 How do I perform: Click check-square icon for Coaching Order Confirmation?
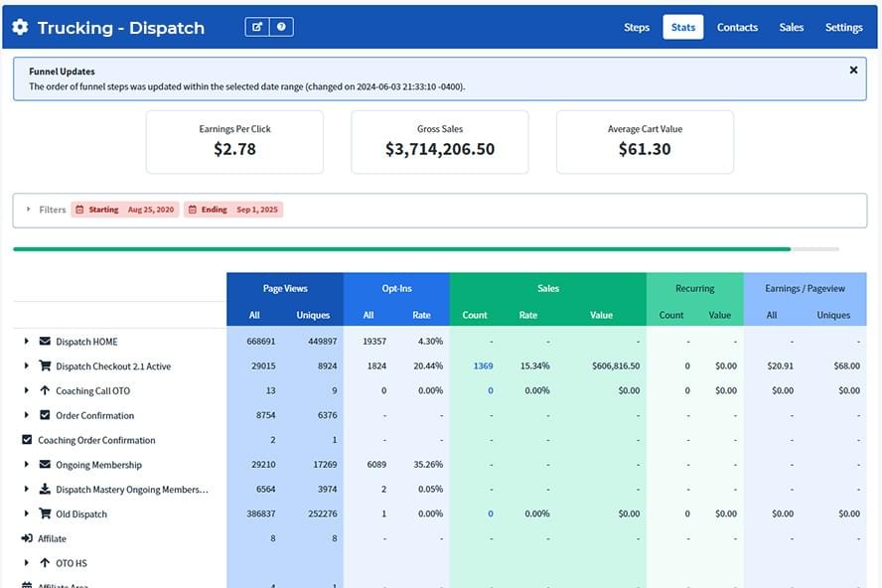click(27, 440)
